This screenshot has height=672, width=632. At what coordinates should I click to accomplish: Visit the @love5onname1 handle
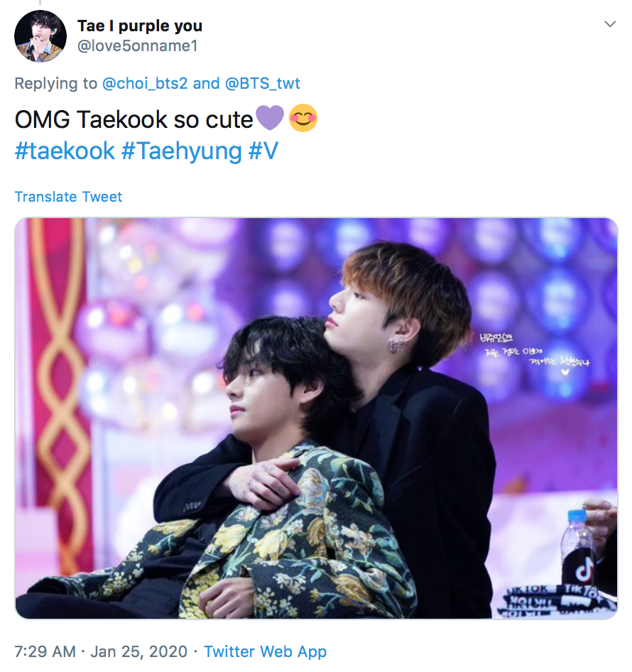(x=137, y=46)
